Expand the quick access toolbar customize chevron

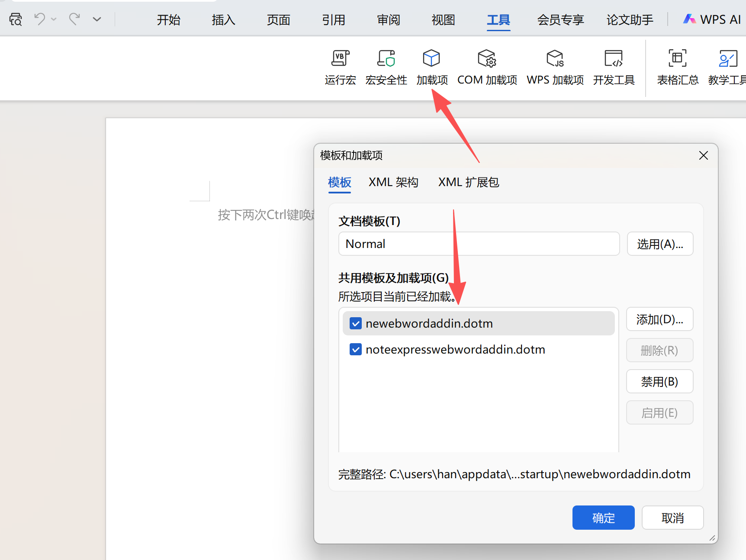pos(97,19)
